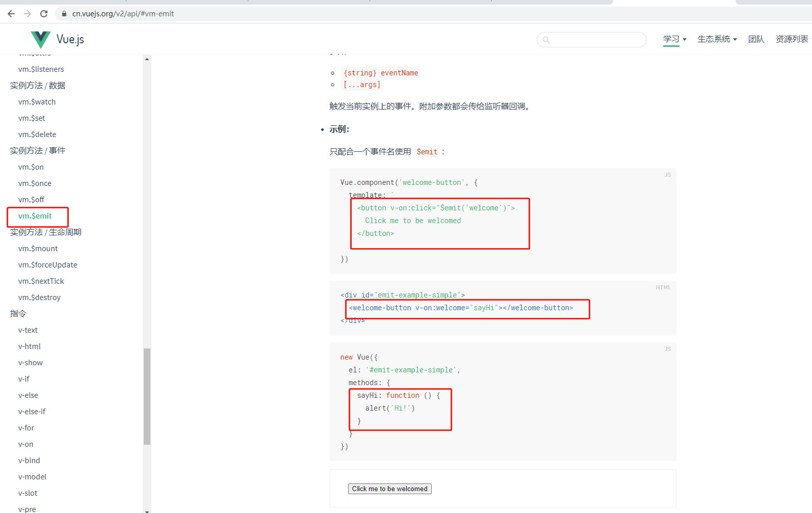
Task: Go to v-text directive link
Action: pos(28,330)
